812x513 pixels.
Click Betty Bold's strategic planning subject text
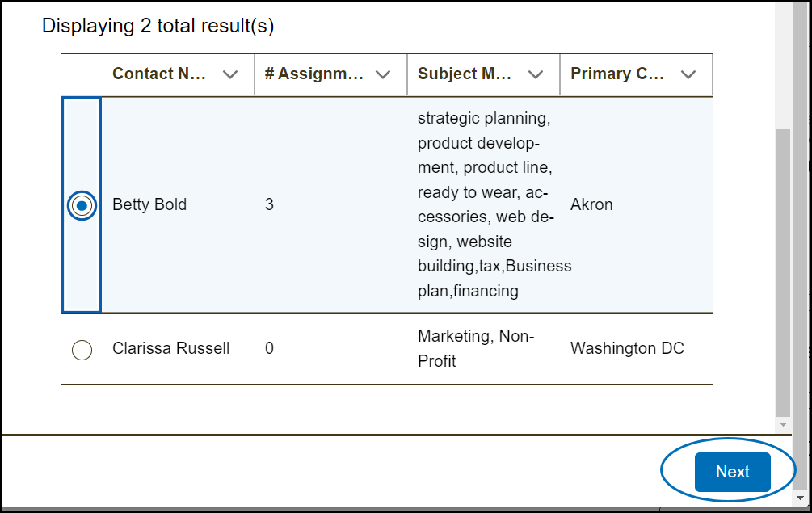click(483, 119)
